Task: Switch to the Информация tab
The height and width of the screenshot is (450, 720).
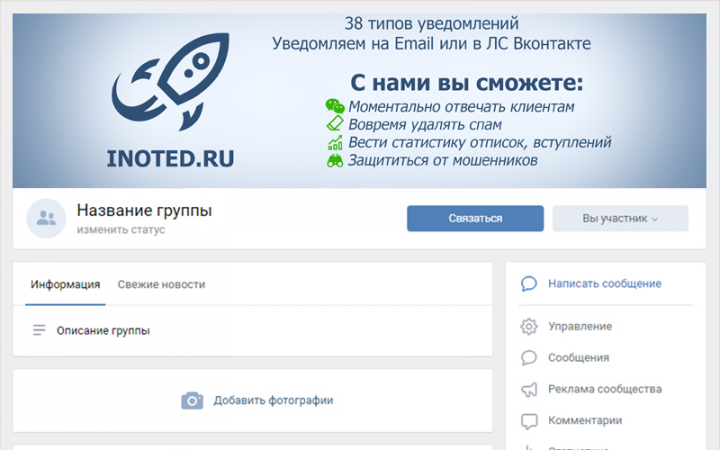Action: (65, 284)
